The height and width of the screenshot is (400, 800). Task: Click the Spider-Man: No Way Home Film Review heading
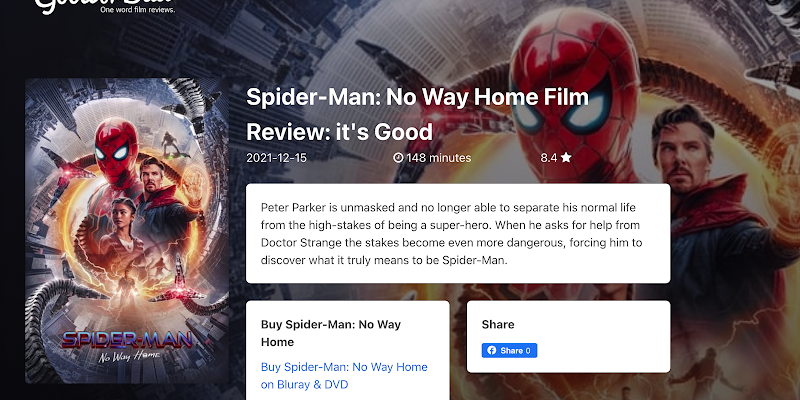pyautogui.click(x=417, y=114)
